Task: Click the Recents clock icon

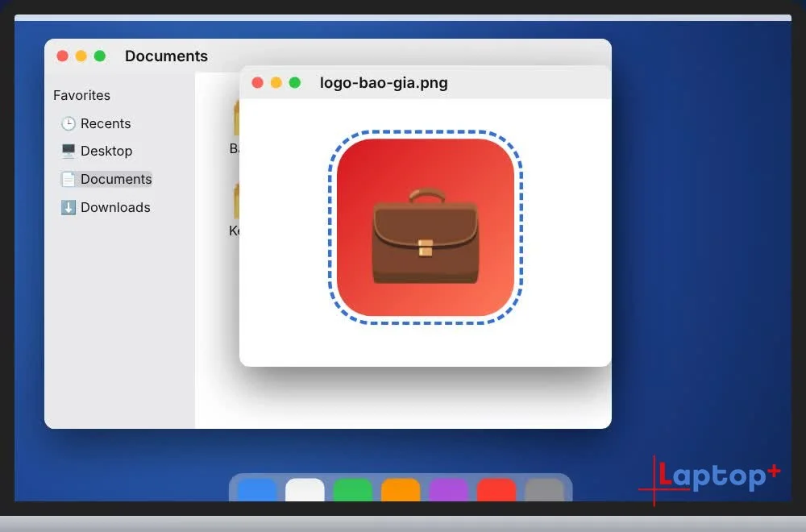Action: click(x=68, y=123)
